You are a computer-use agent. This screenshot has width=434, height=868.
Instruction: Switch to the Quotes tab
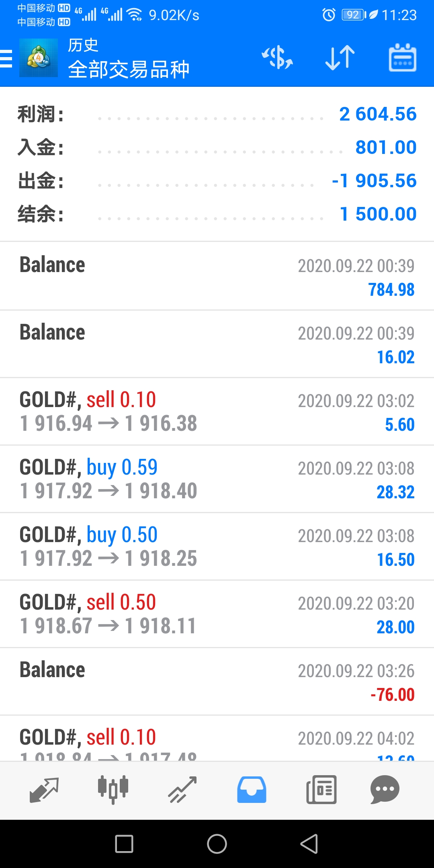pos(44,790)
